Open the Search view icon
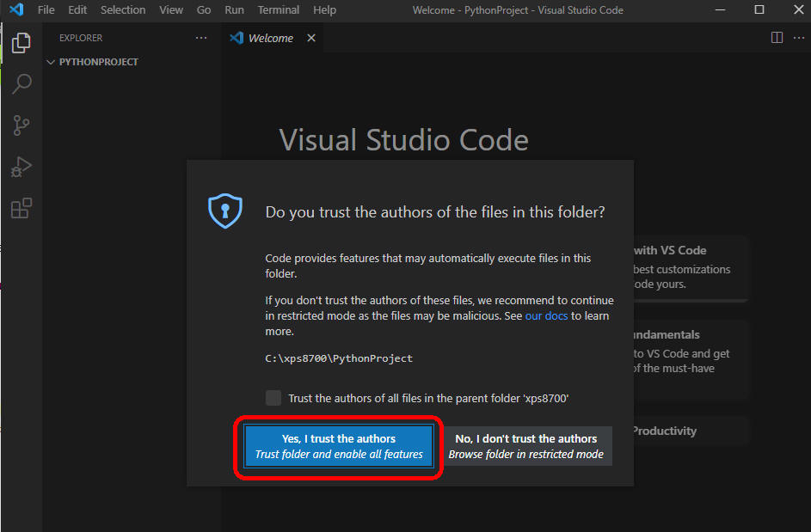This screenshot has height=532, width=811. (x=22, y=83)
